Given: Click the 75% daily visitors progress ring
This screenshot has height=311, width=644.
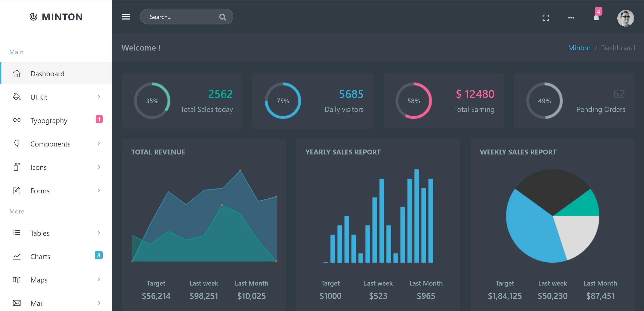Looking at the screenshot, I should click(x=283, y=101).
